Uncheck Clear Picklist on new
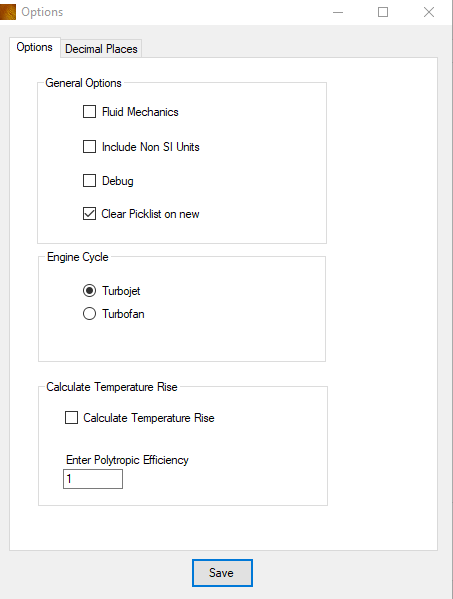 [89, 214]
